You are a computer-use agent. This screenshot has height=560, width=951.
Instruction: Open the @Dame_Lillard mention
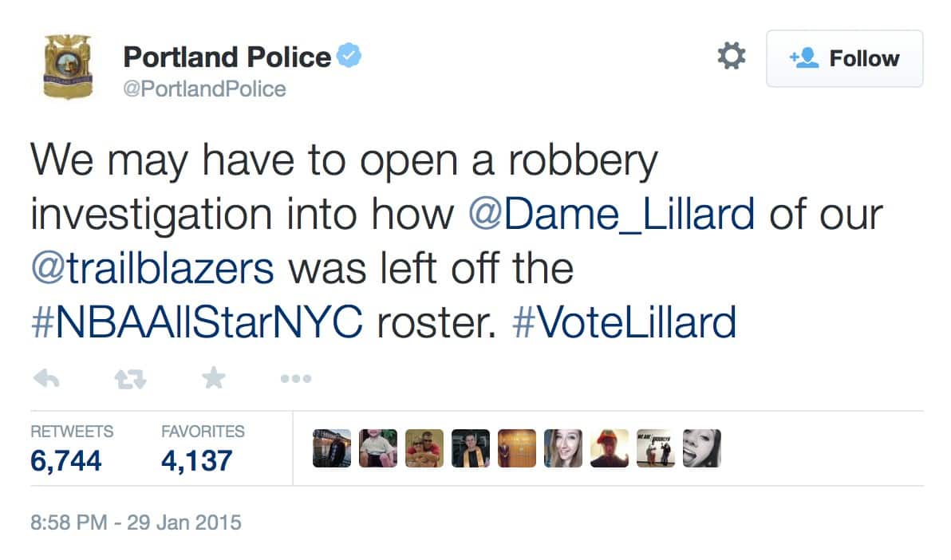coord(610,215)
